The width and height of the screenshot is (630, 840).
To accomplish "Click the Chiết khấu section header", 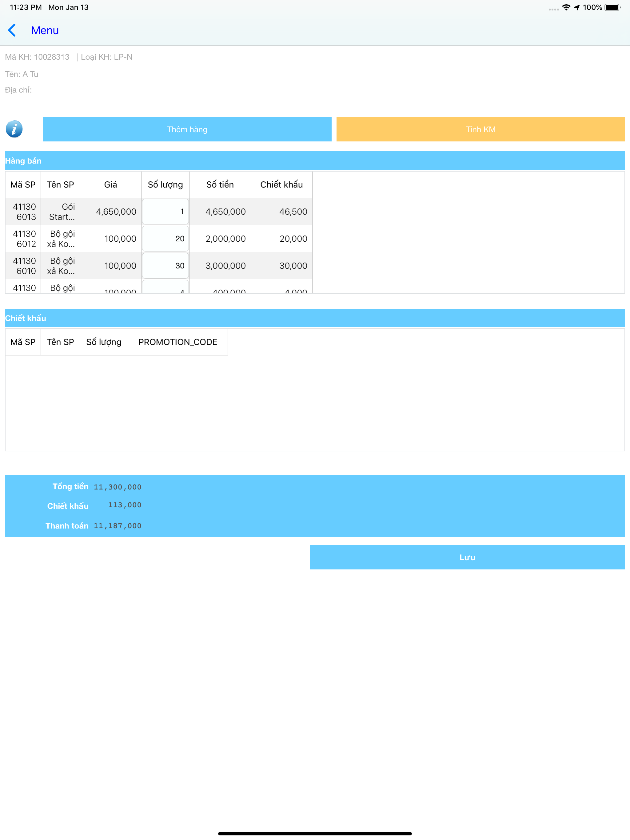I will [x=315, y=318].
